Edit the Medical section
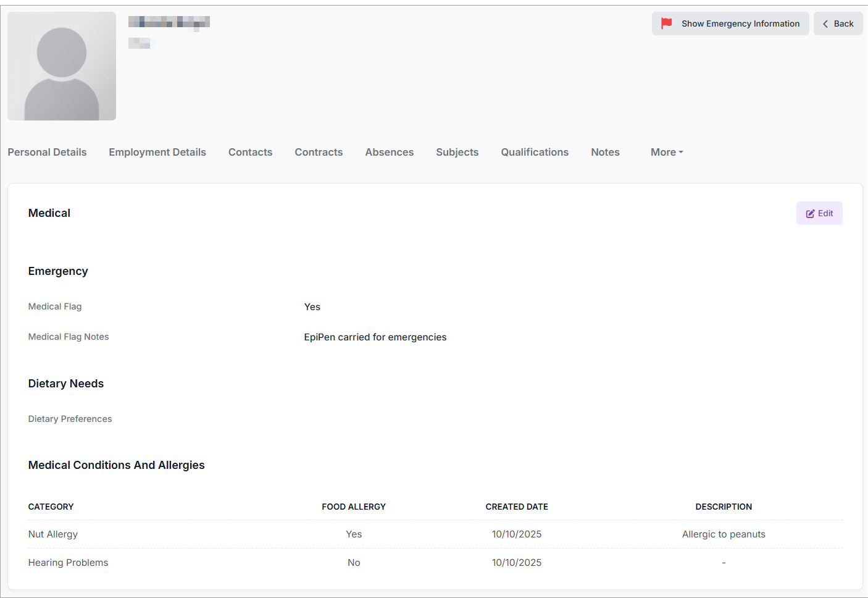 pos(819,213)
